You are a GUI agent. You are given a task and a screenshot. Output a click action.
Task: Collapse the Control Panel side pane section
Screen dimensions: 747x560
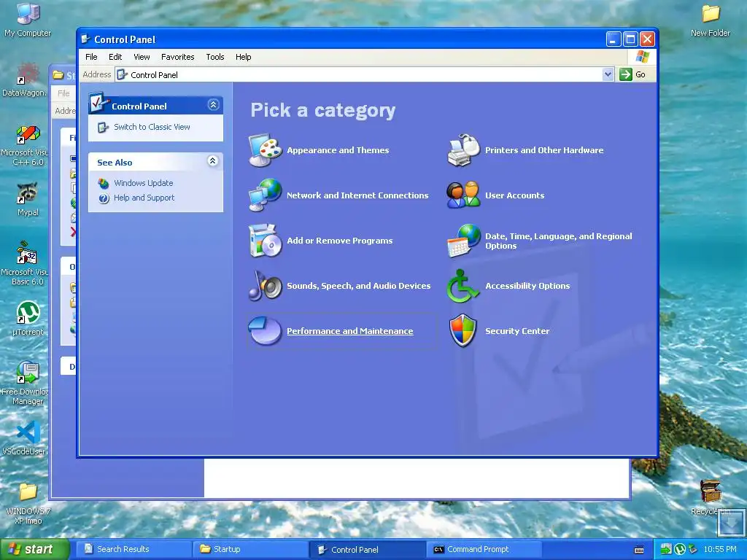(214, 105)
